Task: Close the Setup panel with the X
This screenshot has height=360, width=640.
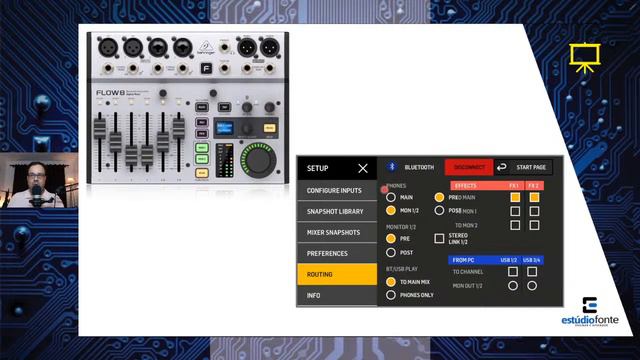Action: pyautogui.click(x=363, y=168)
